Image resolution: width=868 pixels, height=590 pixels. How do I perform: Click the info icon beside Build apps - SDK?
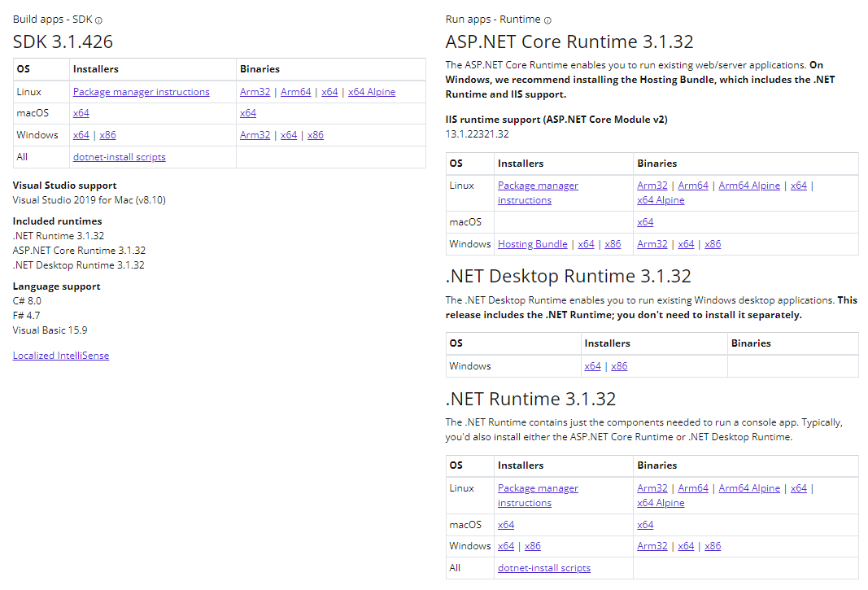click(x=98, y=20)
